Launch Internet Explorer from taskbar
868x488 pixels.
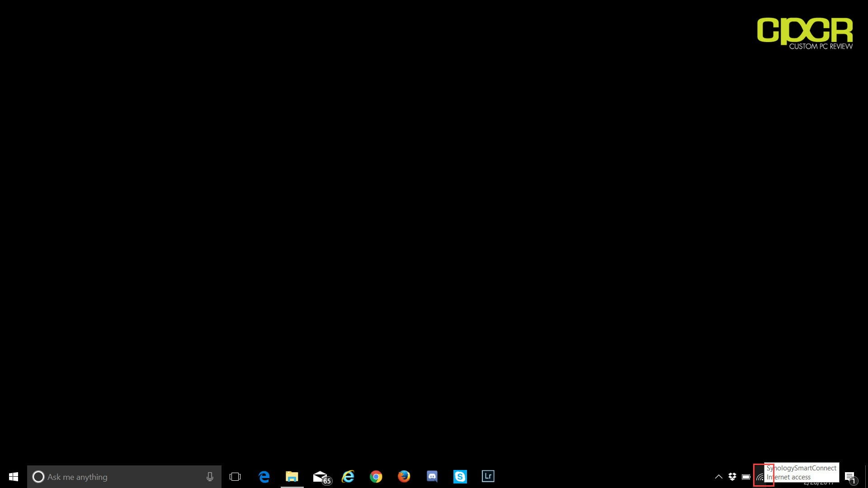point(348,477)
